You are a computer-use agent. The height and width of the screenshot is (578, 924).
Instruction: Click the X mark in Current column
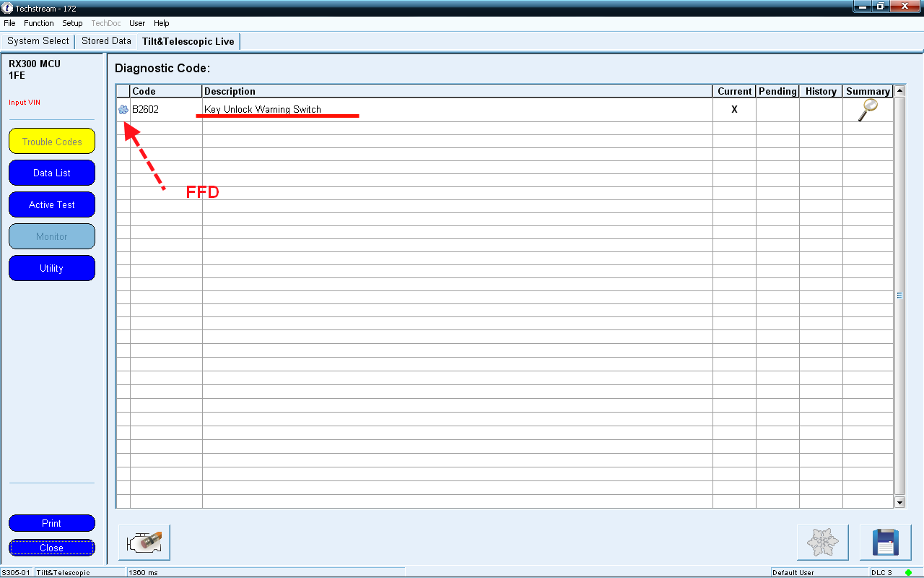point(735,110)
